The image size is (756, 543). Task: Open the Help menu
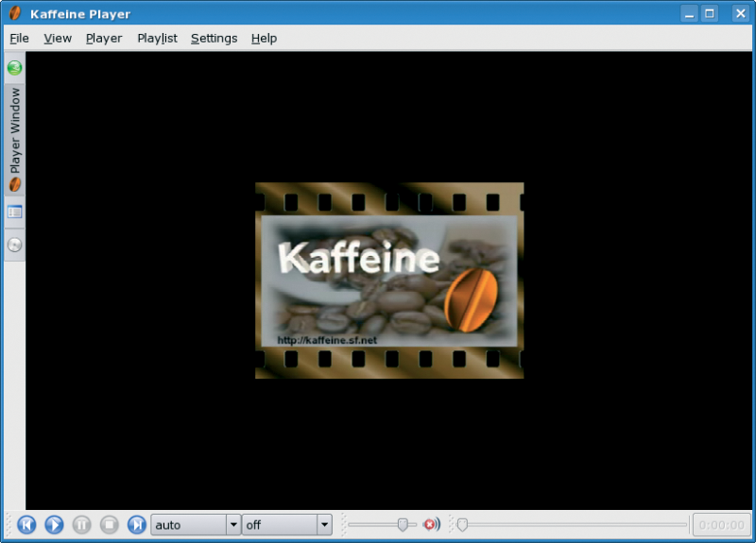click(x=264, y=38)
